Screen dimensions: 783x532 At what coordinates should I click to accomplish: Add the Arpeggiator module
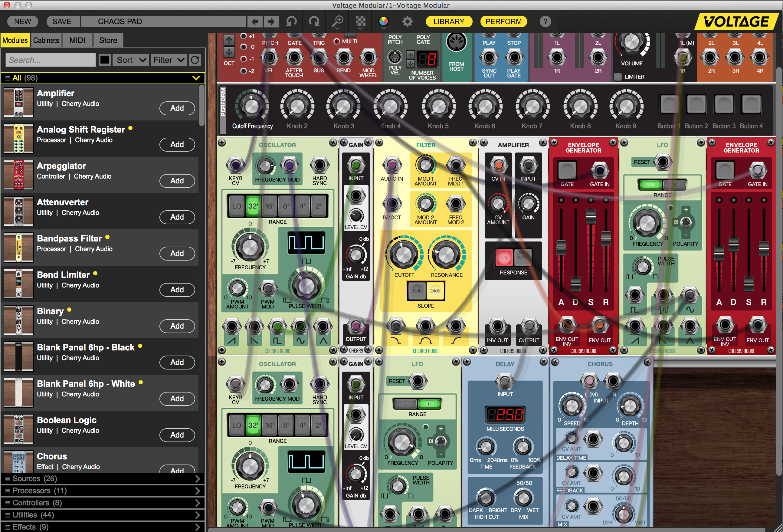(x=177, y=181)
